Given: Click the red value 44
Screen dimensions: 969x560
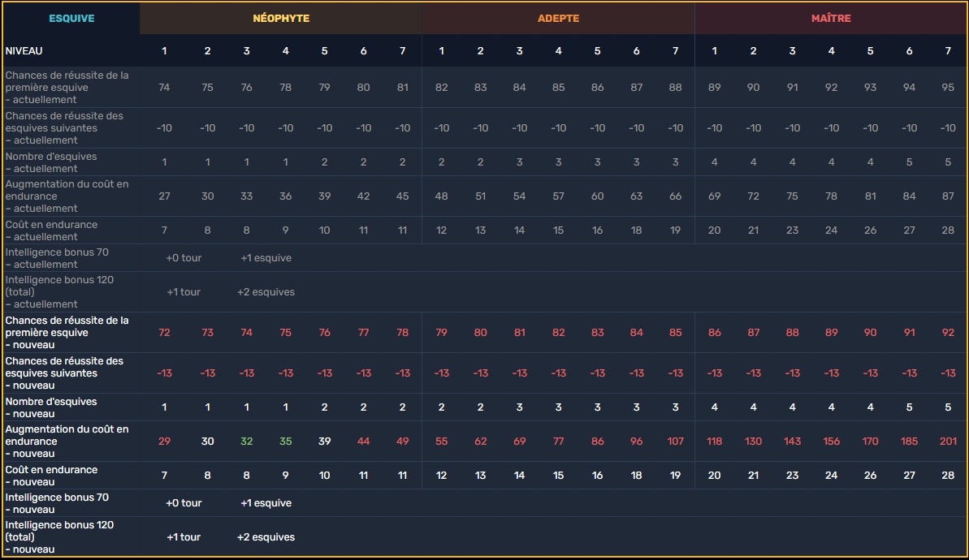Looking at the screenshot, I should pos(363,442).
